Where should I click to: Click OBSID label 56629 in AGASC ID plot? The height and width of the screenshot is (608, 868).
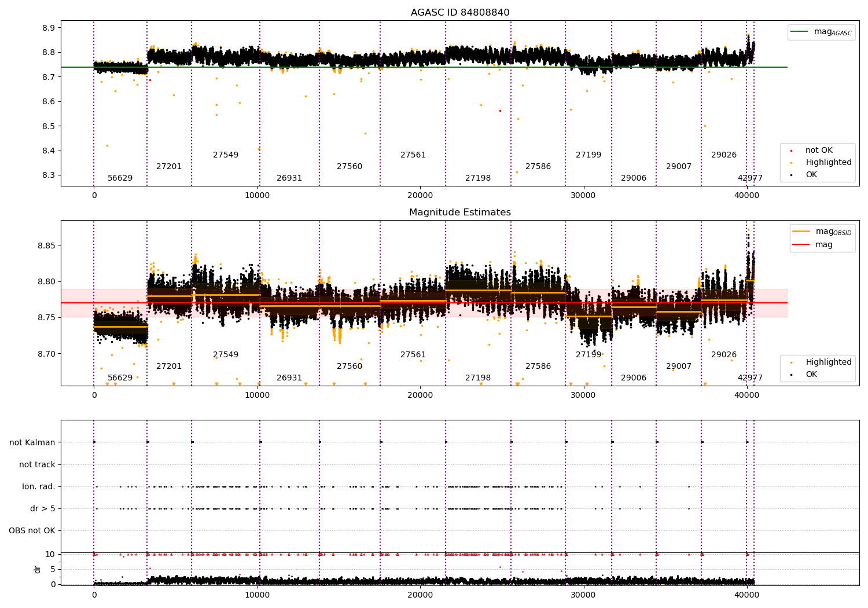point(120,178)
